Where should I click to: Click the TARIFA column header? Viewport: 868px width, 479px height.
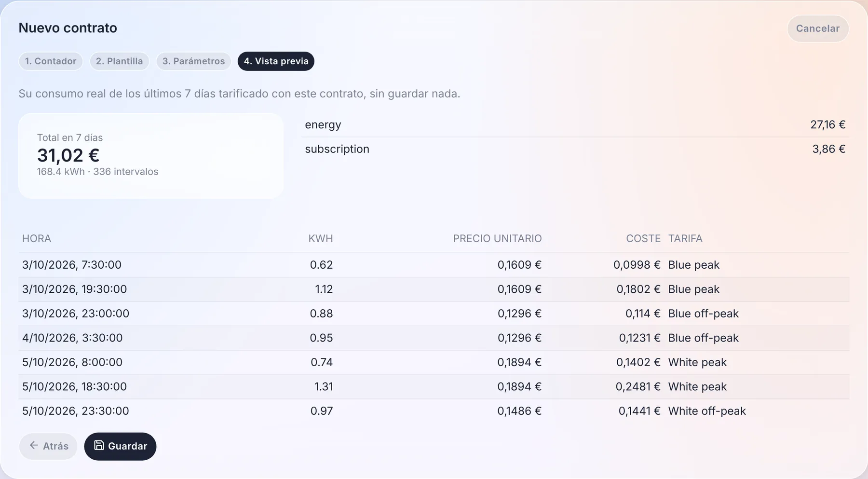685,238
